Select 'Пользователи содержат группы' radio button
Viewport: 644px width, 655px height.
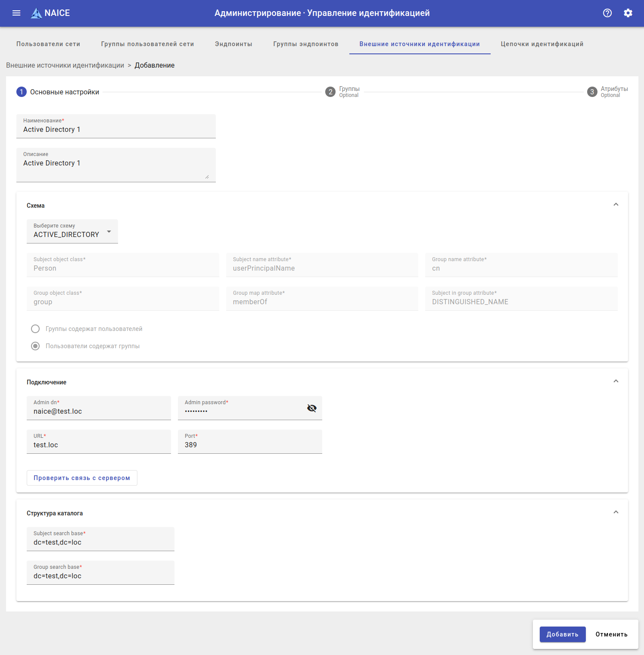35,346
